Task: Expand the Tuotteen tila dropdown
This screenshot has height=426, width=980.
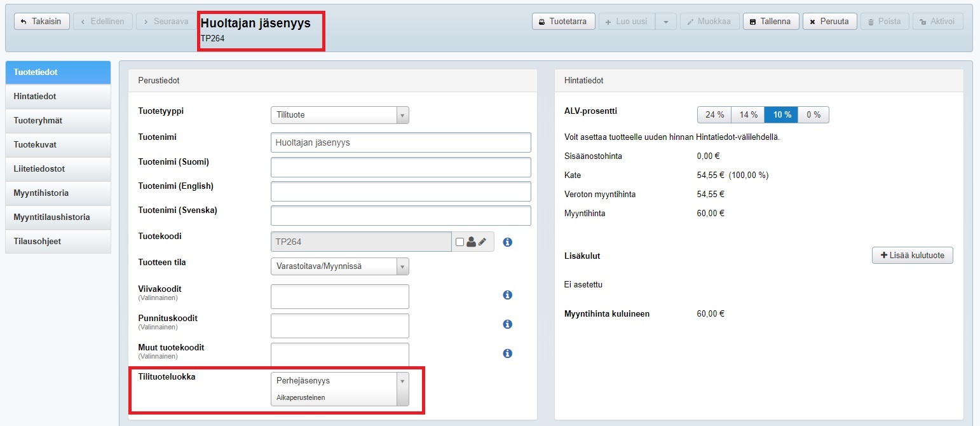Action: (x=339, y=266)
